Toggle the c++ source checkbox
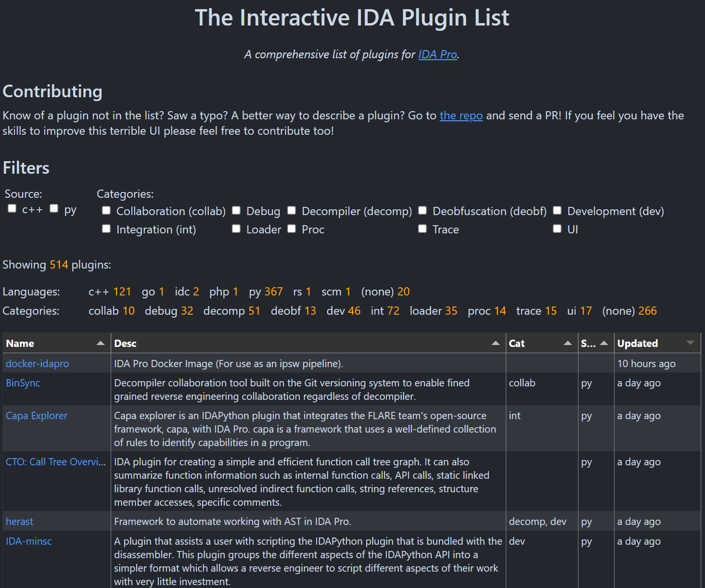 pos(12,208)
